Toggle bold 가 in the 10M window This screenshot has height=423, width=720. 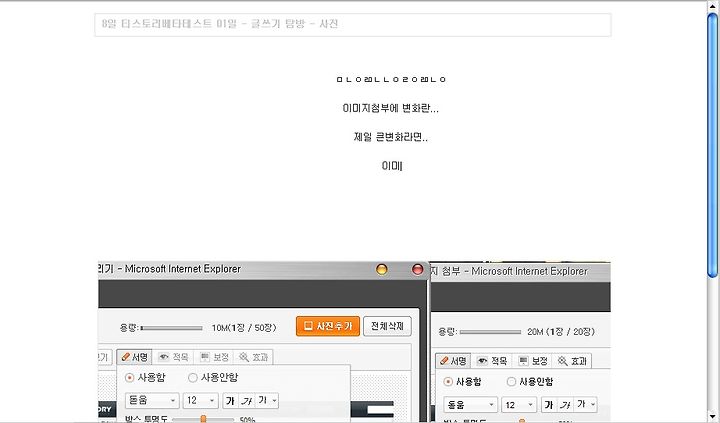point(231,400)
